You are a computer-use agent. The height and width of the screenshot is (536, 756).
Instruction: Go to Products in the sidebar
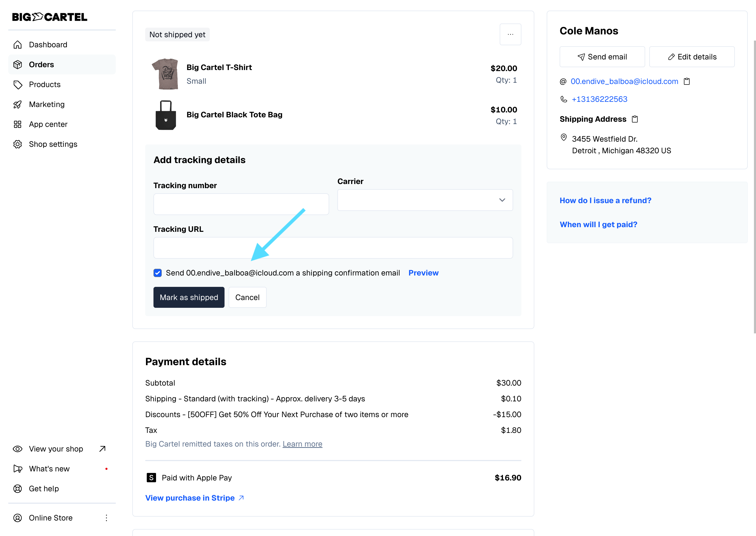pos(44,85)
